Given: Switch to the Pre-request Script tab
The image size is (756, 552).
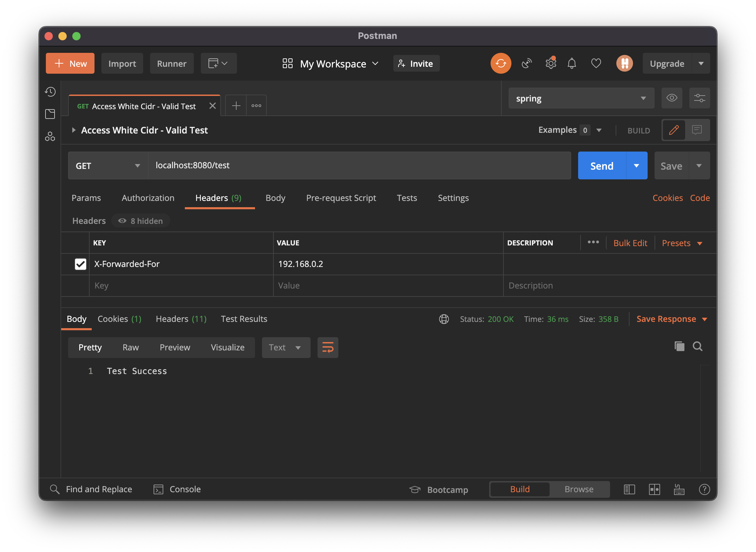Looking at the screenshot, I should [x=341, y=198].
